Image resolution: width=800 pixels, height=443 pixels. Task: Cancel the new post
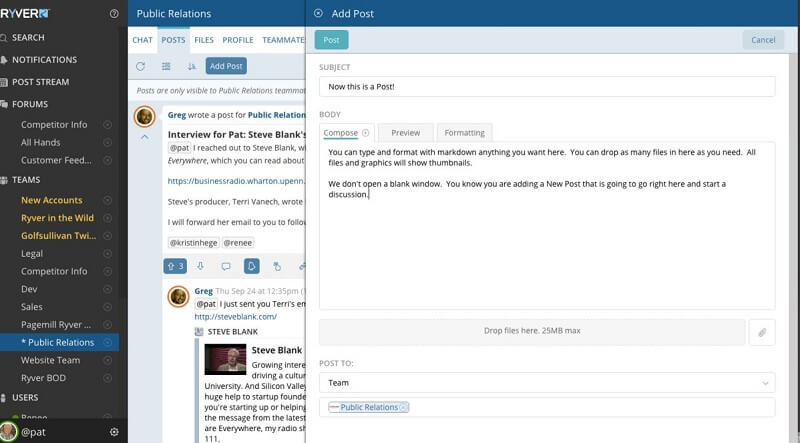[763, 40]
